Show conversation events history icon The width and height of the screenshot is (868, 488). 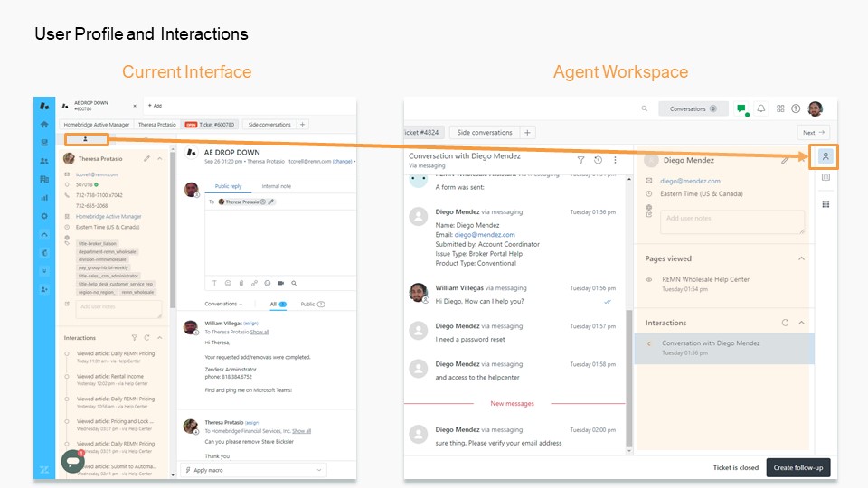point(598,160)
